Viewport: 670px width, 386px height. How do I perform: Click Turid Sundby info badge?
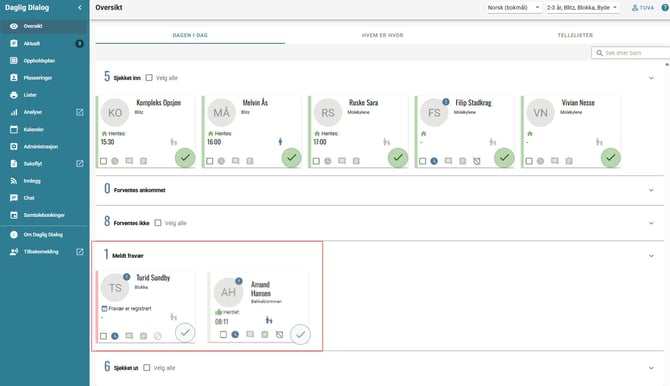126,277
